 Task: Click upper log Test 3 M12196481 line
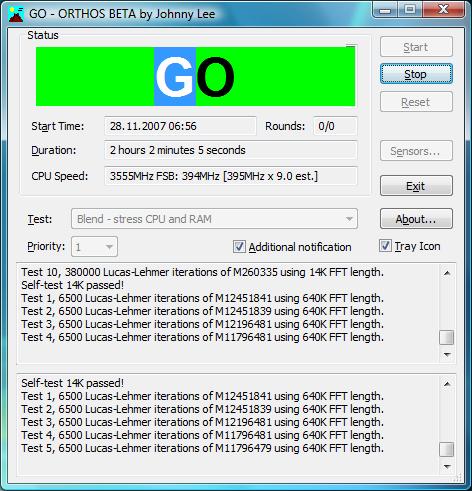pyautogui.click(x=202, y=324)
